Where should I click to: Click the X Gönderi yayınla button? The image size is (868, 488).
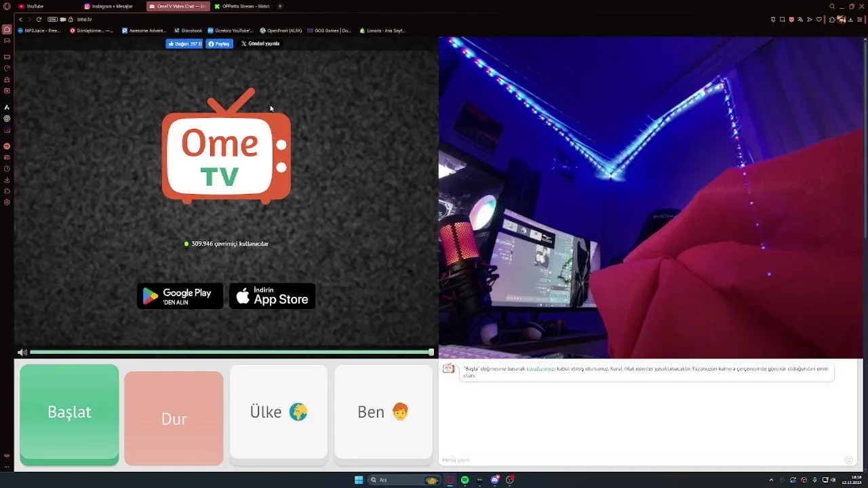pos(260,43)
